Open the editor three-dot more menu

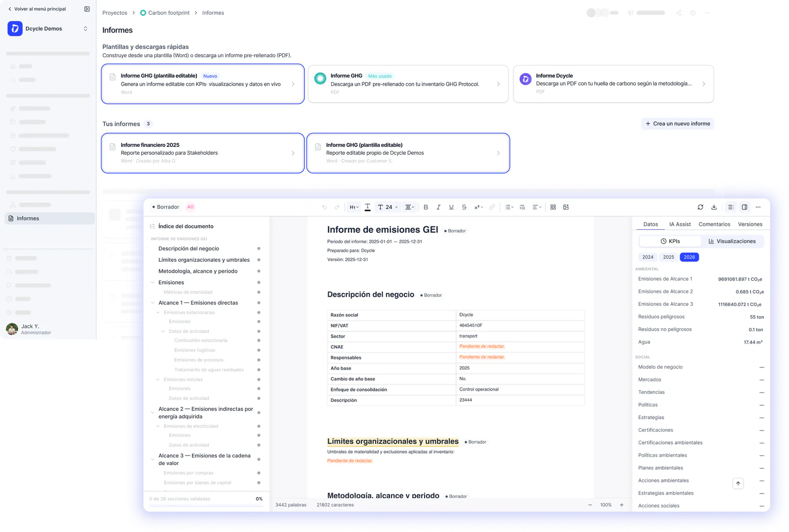758,207
